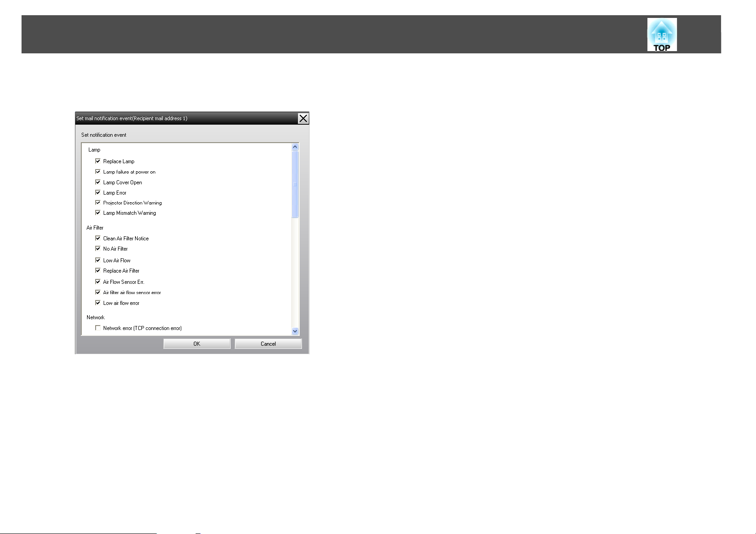This screenshot has width=756, height=534.
Task: Click the Network group heading
Action: (96, 317)
